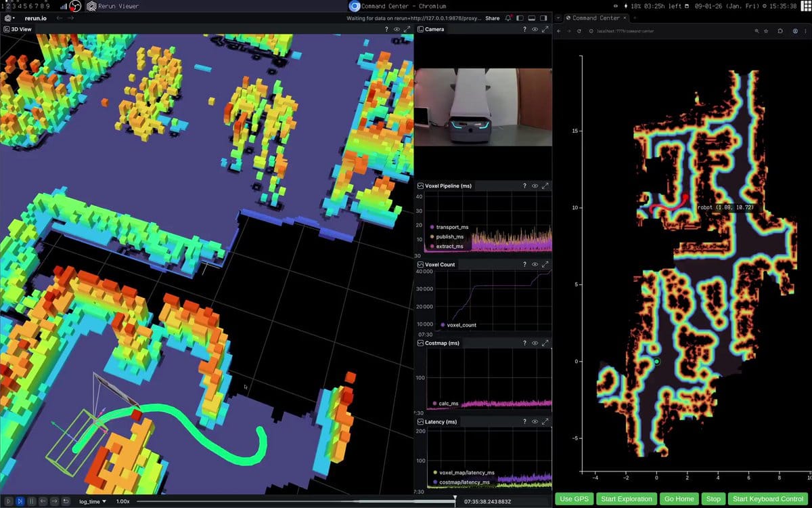Click the Share button in Rerun
812x508 pixels.
pos(492,18)
